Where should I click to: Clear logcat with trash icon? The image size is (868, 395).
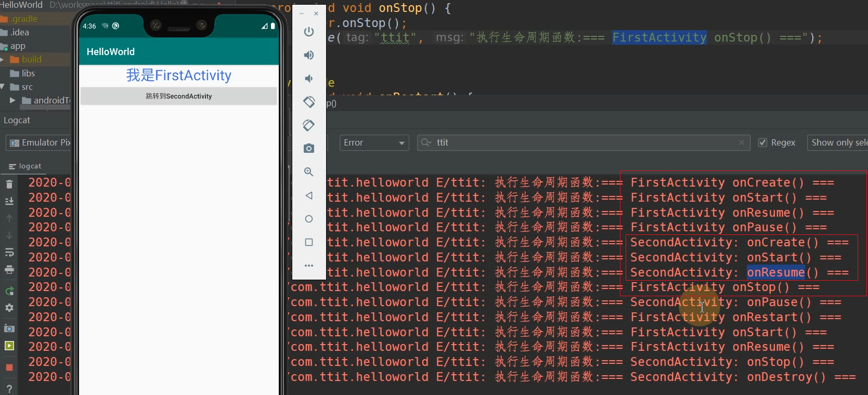coord(9,184)
